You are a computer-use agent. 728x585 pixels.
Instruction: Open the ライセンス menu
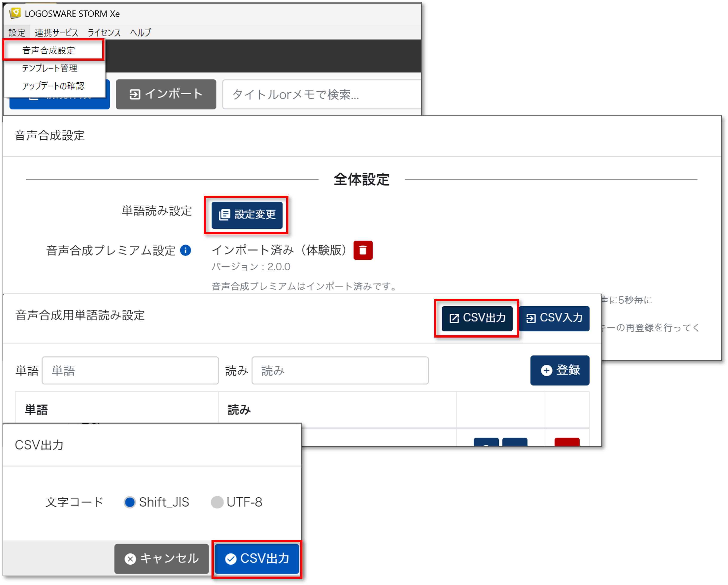point(104,33)
